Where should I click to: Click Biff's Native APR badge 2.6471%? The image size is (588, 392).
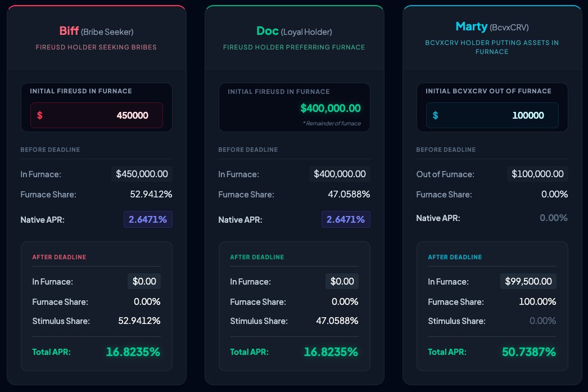[148, 219]
